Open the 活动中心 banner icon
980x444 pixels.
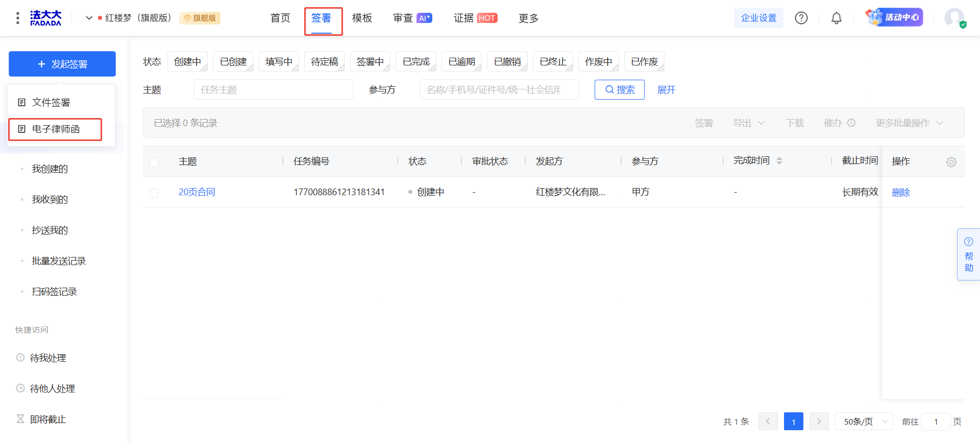[894, 17]
